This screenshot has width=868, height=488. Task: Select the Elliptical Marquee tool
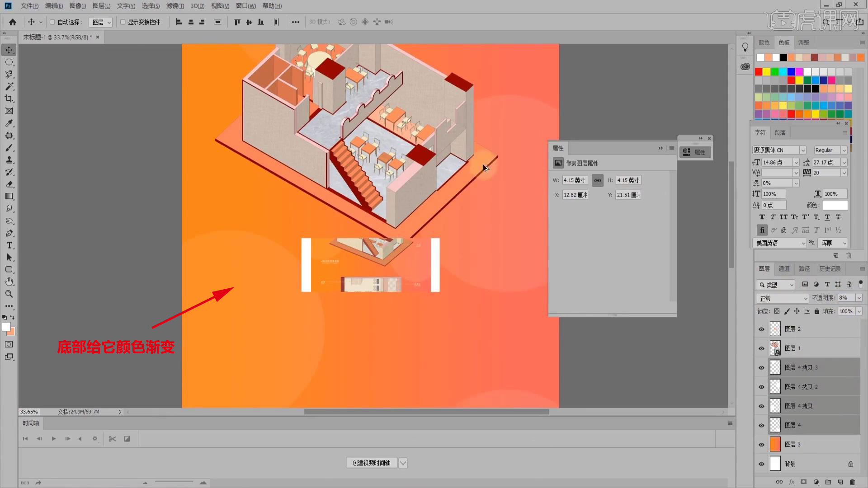[x=9, y=62]
